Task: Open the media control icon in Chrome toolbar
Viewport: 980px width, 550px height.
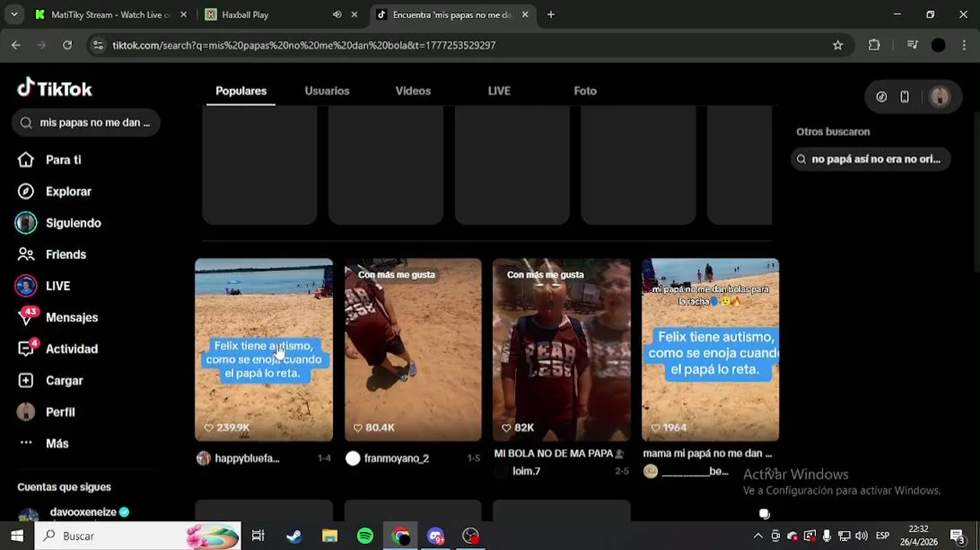Action: (x=912, y=45)
